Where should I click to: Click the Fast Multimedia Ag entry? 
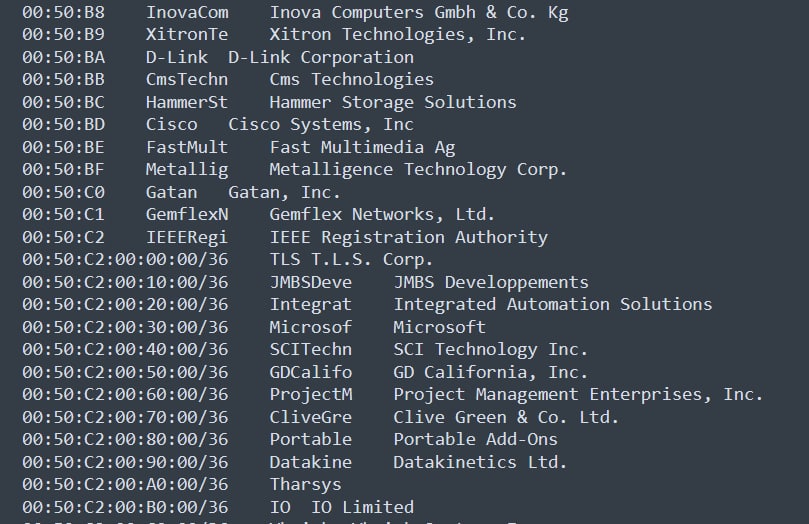pyautogui.click(x=361, y=147)
